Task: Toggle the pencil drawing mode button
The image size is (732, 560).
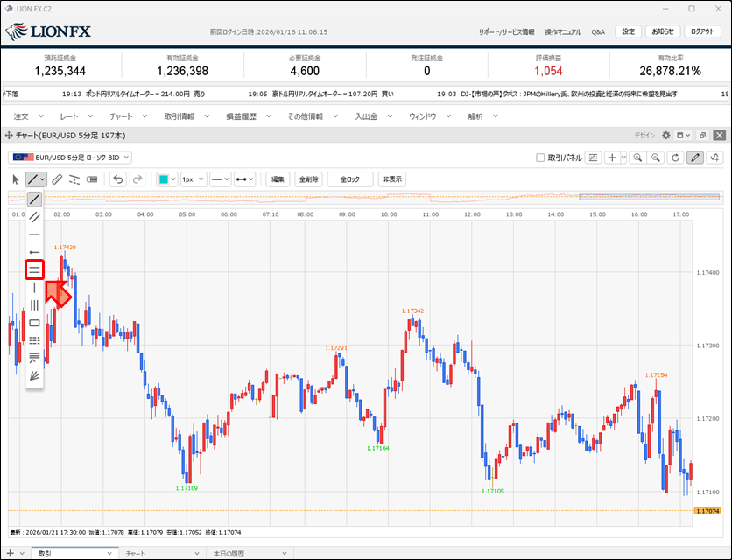Action: [695, 157]
